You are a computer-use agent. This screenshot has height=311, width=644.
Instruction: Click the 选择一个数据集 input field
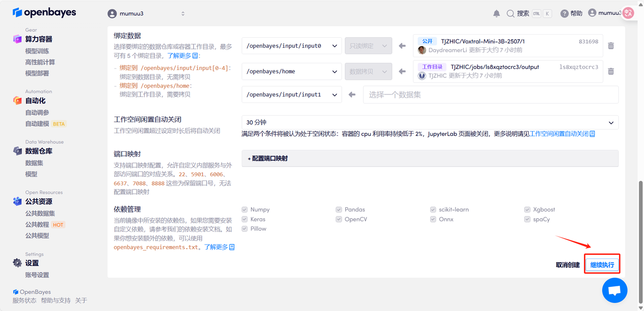coord(490,94)
